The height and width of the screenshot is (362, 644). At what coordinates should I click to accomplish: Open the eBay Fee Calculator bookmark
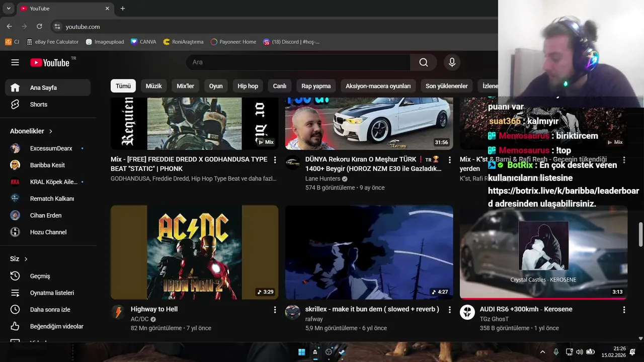52,42
